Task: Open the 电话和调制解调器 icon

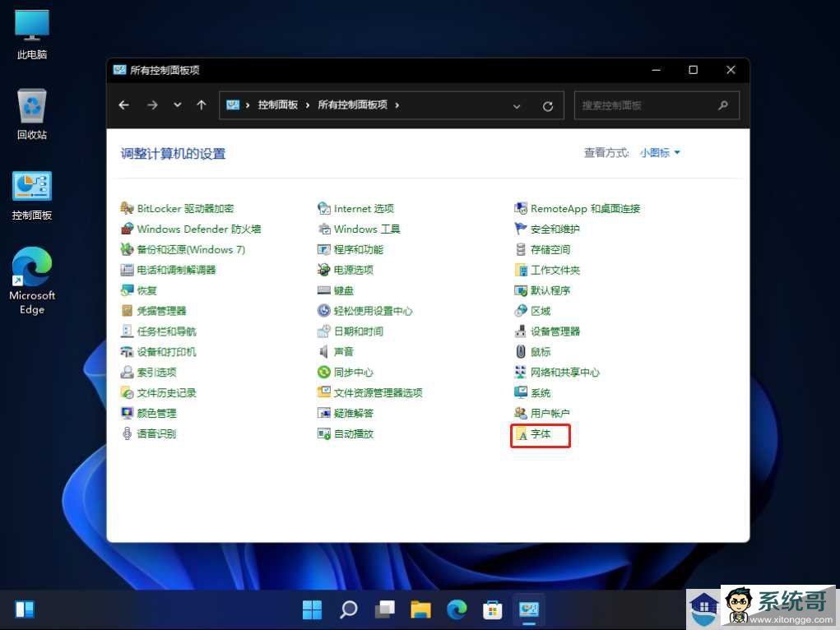Action: 127,270
